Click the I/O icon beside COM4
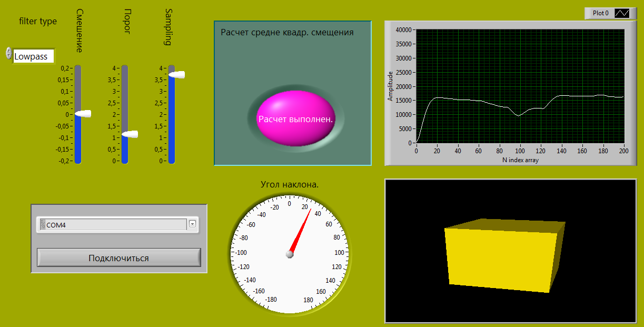Image resolution: width=644 pixels, height=327 pixels. (x=43, y=225)
